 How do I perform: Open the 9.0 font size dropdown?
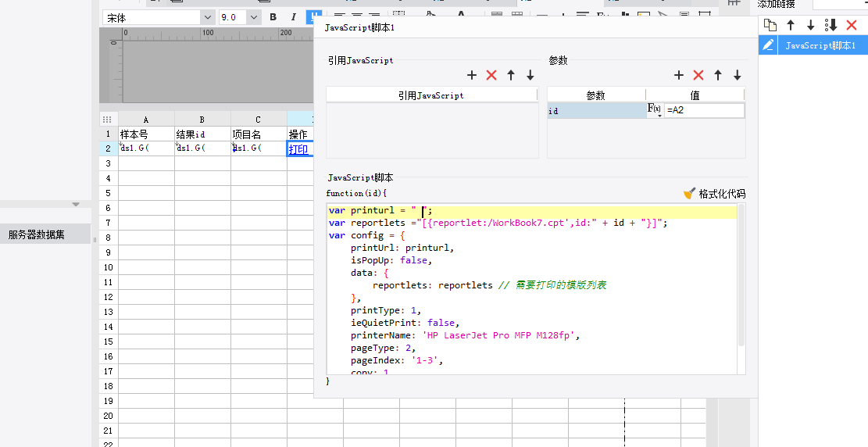[x=255, y=17]
